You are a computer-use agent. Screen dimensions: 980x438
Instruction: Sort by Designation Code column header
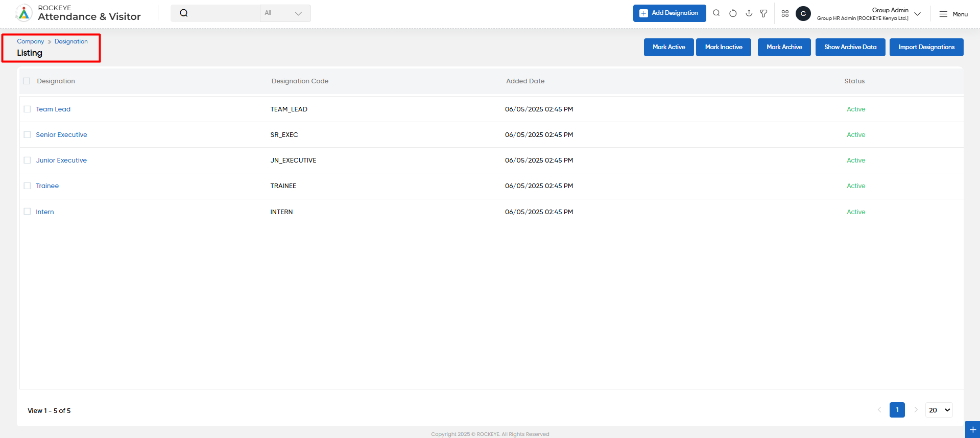pos(300,81)
